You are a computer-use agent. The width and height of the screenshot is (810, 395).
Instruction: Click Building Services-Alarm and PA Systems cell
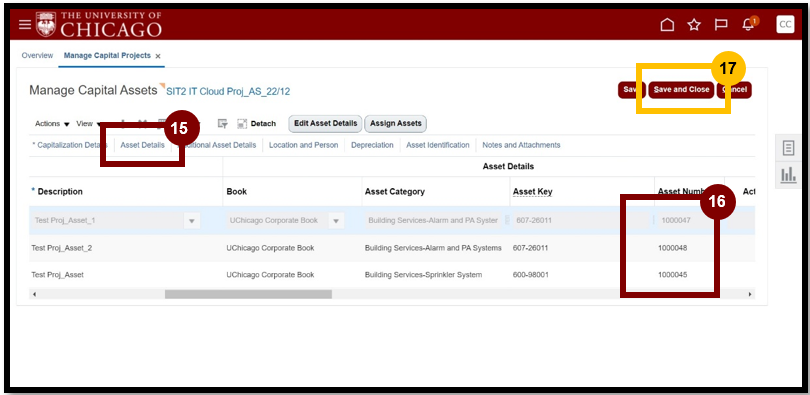coord(433,248)
